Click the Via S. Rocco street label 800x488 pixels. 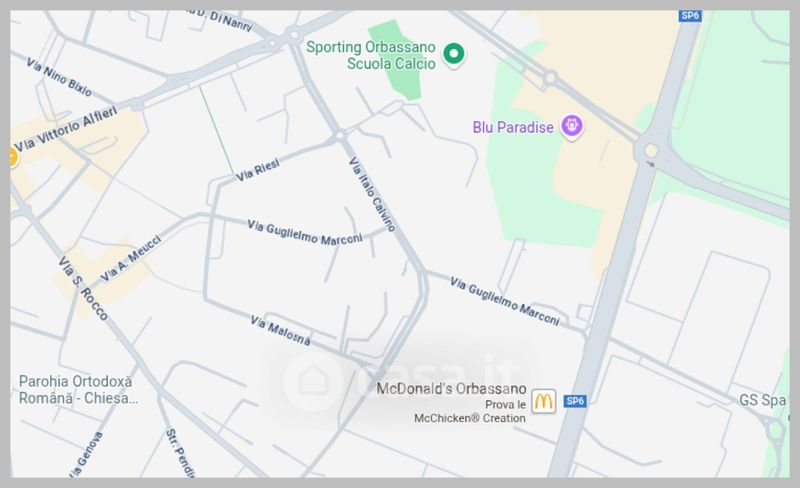pos(83,288)
